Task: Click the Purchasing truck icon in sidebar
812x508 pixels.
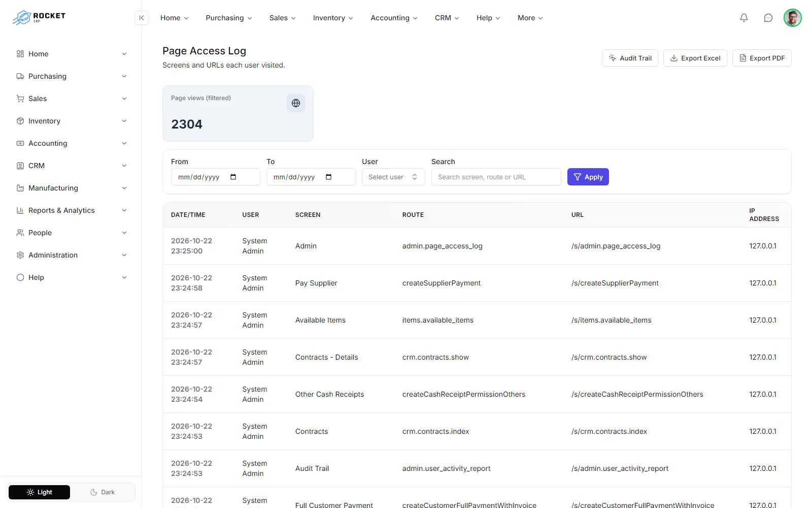Action: [20, 76]
